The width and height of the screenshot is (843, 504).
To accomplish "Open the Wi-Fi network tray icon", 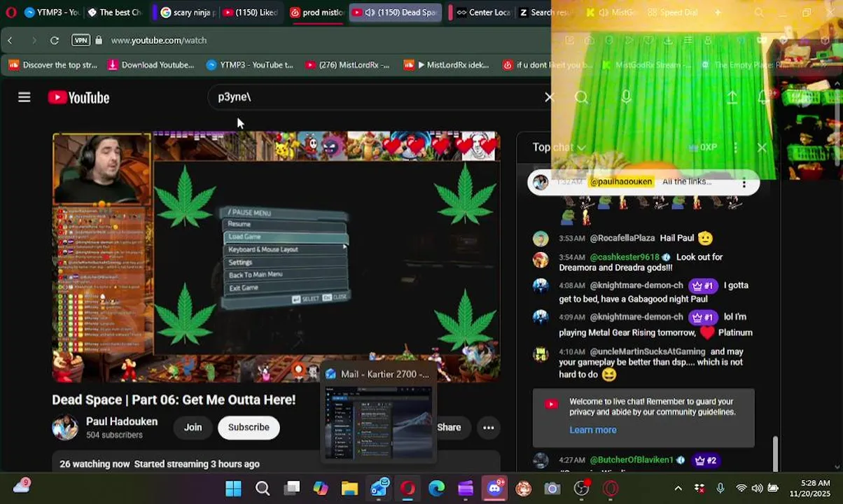I will pyautogui.click(x=741, y=488).
